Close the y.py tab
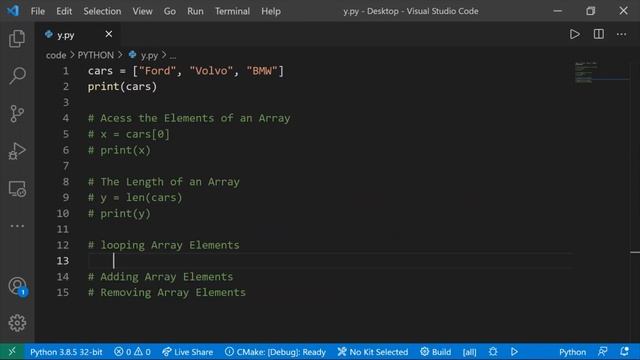 click(x=109, y=34)
